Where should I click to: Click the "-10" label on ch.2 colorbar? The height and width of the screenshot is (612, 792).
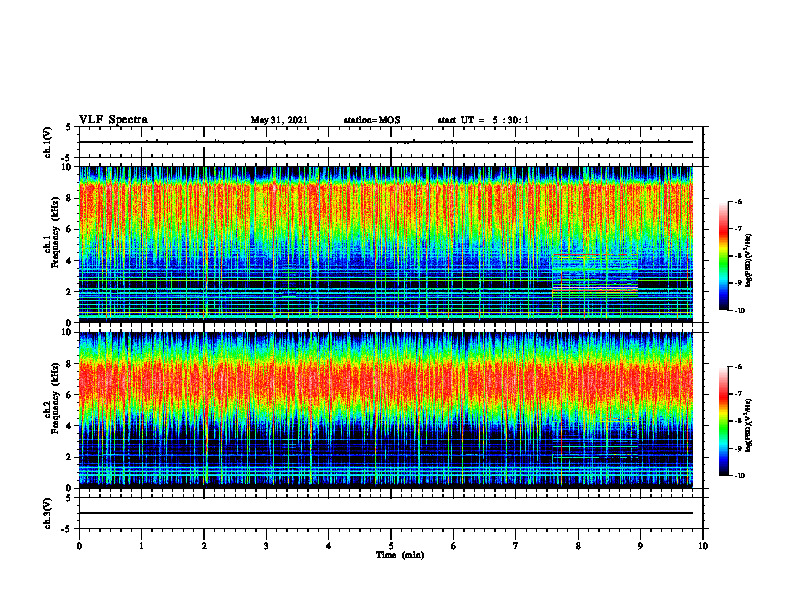pos(739,475)
